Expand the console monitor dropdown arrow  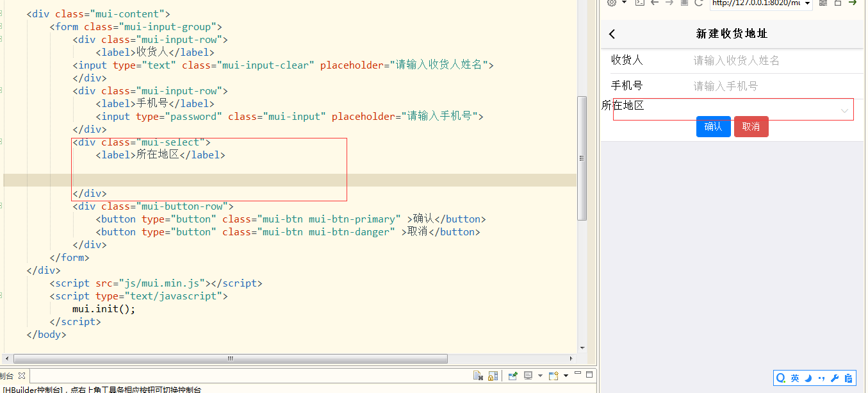pos(540,376)
